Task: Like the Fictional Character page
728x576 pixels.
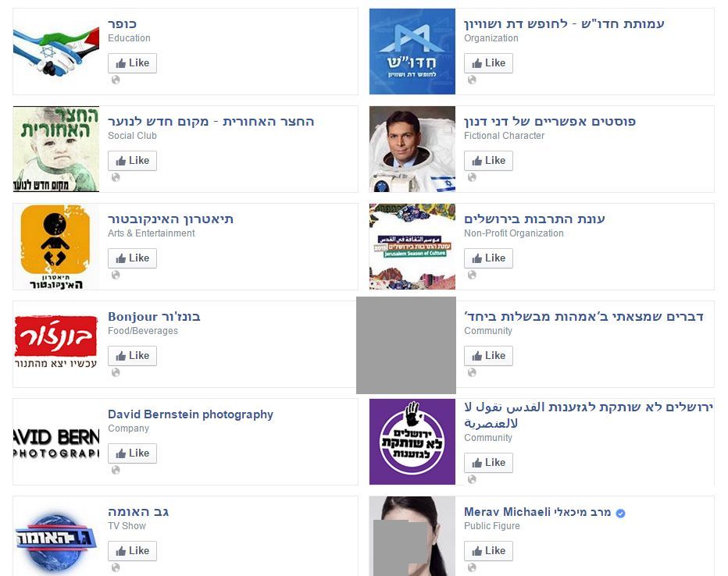Action: pyautogui.click(x=488, y=161)
